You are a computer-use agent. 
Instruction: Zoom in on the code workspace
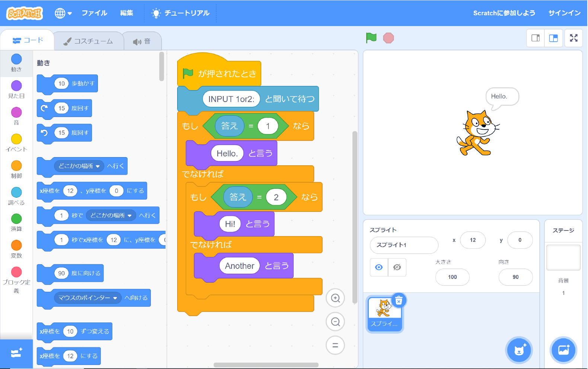point(335,298)
